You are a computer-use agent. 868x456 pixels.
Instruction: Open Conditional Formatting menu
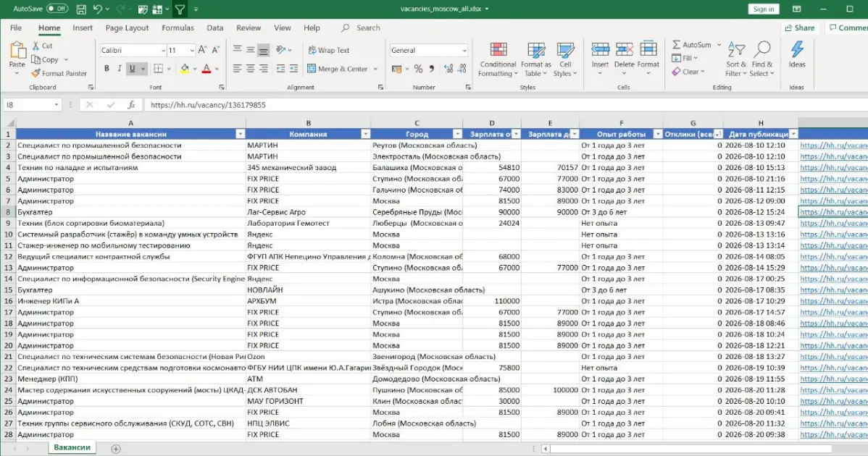coord(498,59)
